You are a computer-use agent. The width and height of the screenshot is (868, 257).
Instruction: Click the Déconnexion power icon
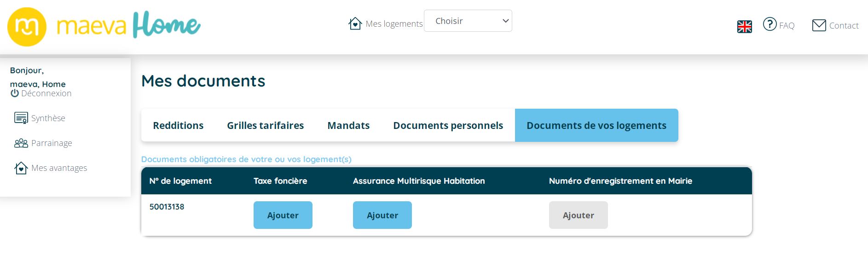15,93
